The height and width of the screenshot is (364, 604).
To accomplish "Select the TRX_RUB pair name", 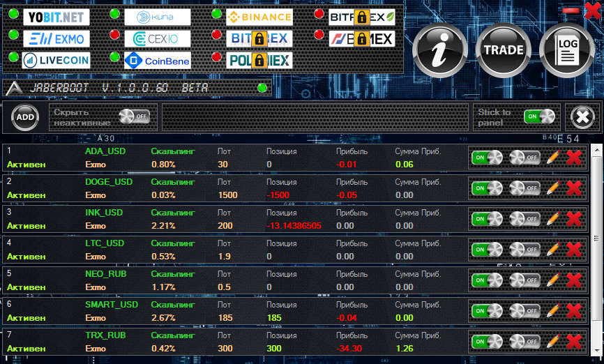I will pyautogui.click(x=105, y=335).
